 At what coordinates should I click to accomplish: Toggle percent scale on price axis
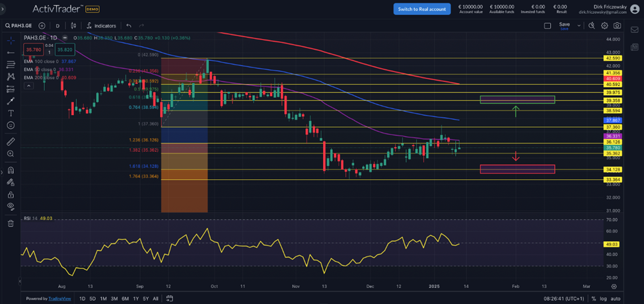tap(593, 299)
